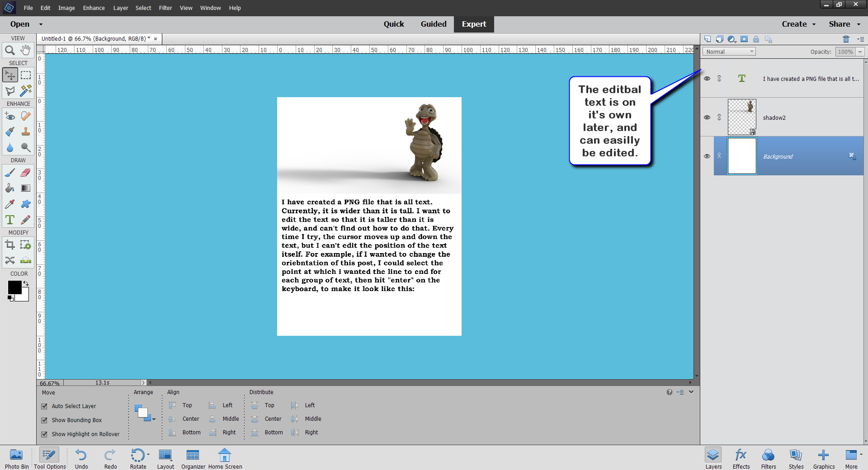Delete the selected layer using the trash icon
Image resolution: width=868 pixels, height=470 pixels.
point(846,39)
